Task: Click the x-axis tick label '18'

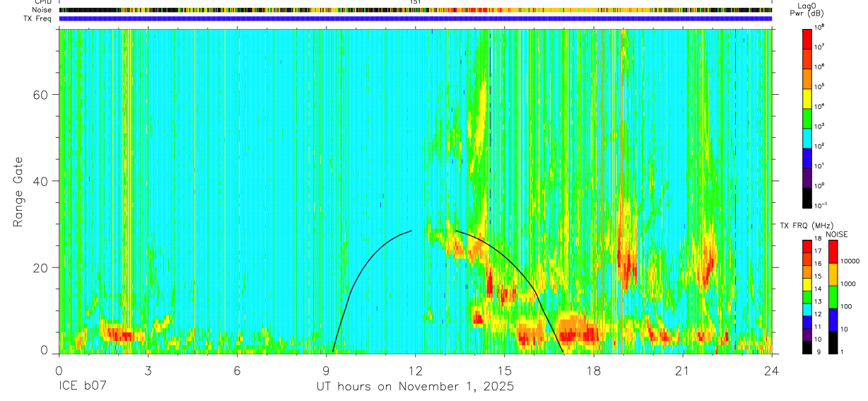Action: tap(594, 371)
